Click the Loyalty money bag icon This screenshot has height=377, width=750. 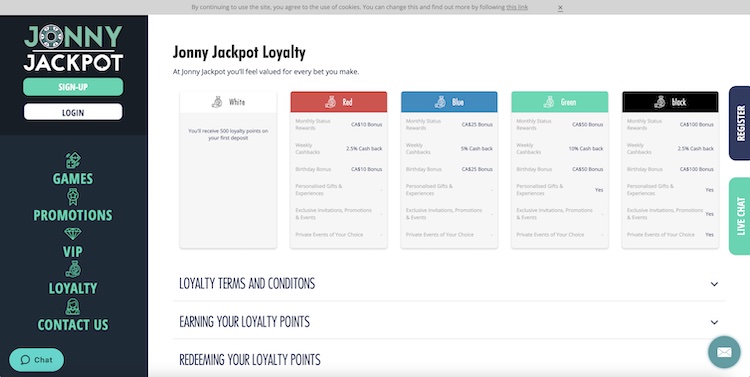click(73, 269)
